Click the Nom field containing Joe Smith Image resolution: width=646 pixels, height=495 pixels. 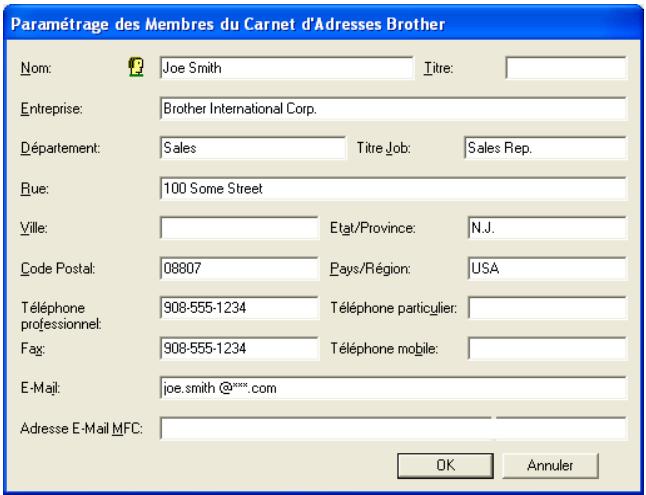[286, 68]
